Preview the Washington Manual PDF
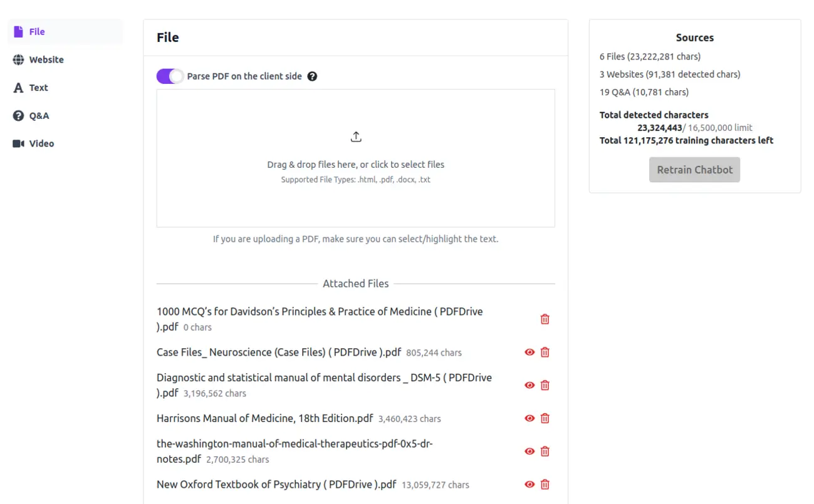The width and height of the screenshot is (814, 504). click(530, 451)
